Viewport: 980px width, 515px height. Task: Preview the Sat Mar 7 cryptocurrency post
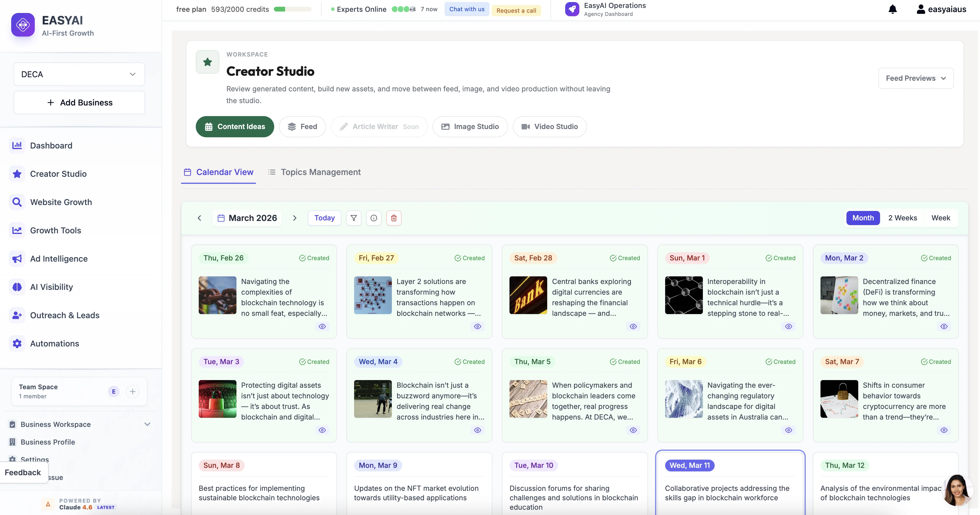944,430
